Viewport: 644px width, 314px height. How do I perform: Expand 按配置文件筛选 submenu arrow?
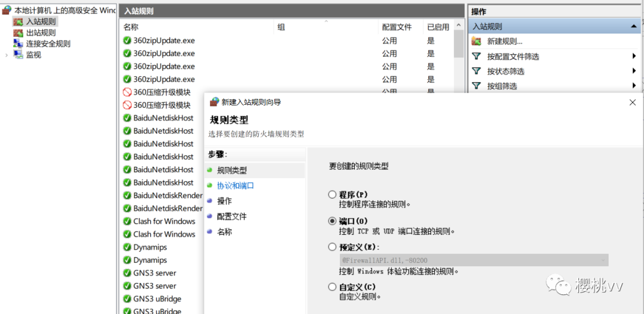(634, 56)
